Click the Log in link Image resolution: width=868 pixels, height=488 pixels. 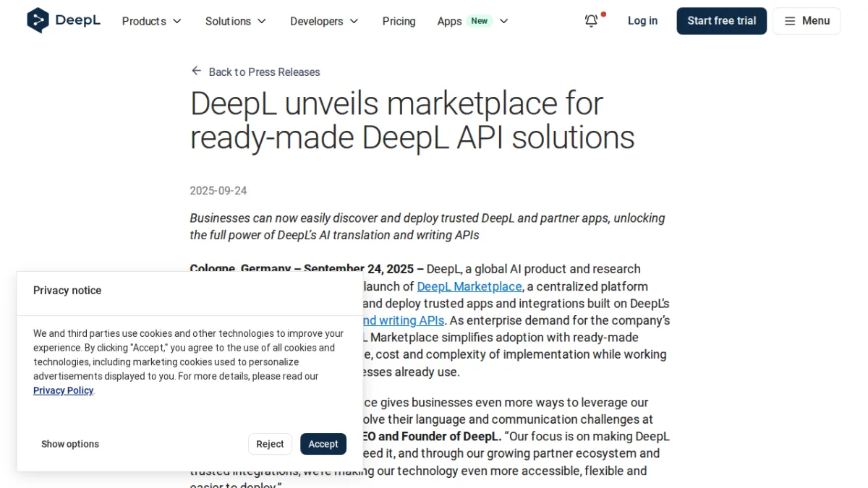tap(642, 21)
